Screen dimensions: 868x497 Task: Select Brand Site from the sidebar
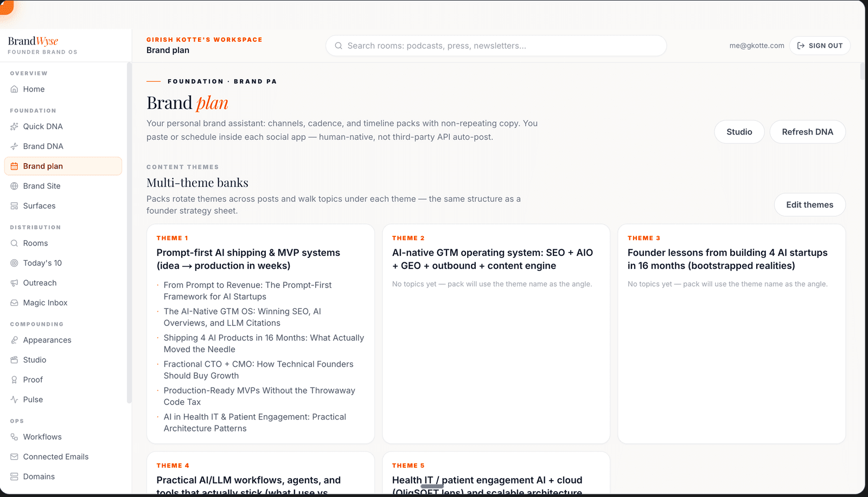[63, 186]
